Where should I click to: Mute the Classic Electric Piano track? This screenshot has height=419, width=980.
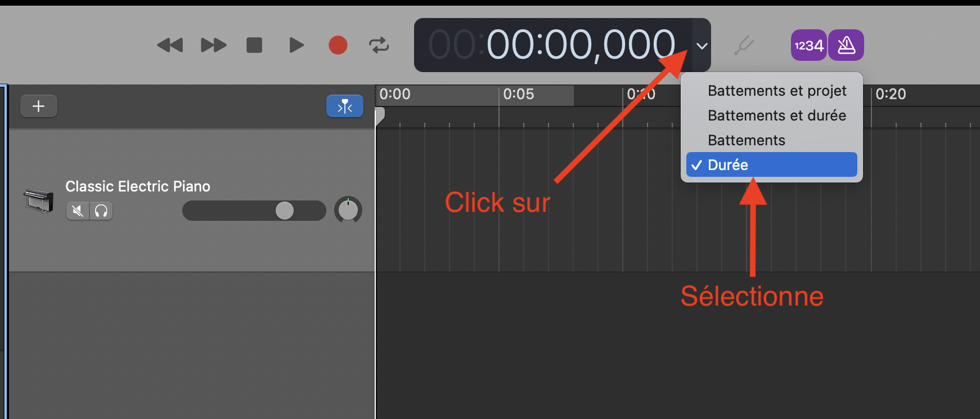pos(78,211)
